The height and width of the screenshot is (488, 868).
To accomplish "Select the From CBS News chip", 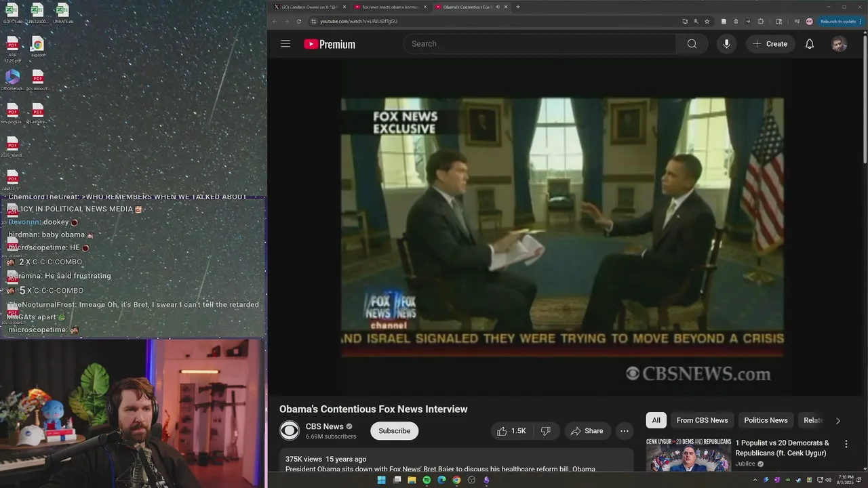I will tap(702, 420).
